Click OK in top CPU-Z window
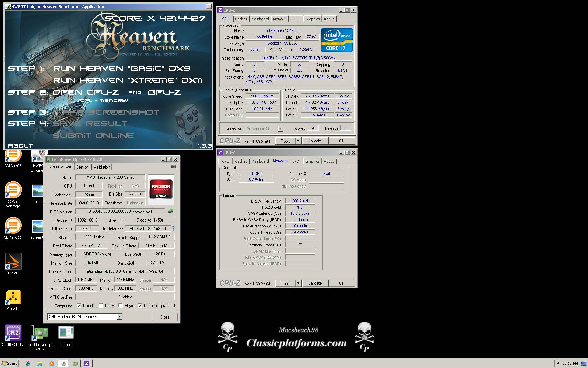Image resolution: width=588 pixels, height=368 pixels. click(342, 141)
